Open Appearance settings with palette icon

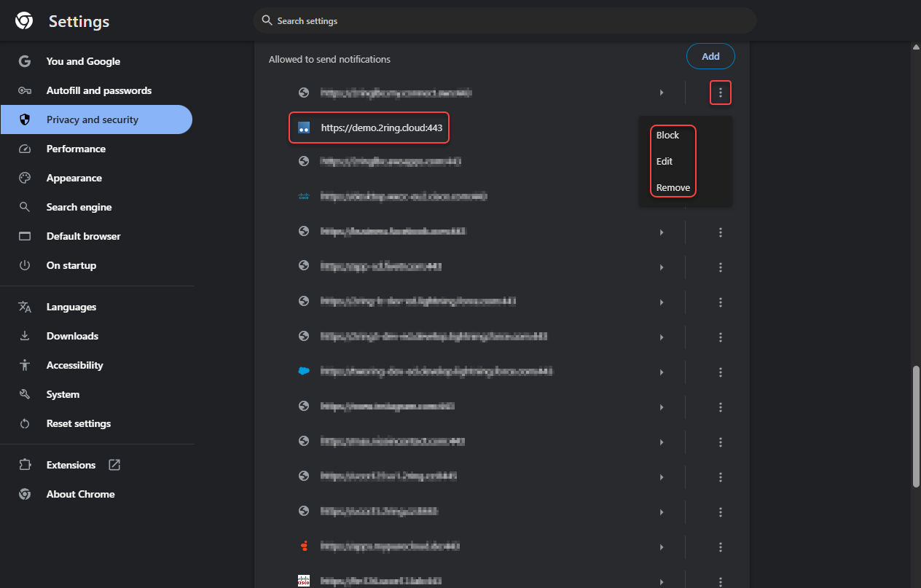(96, 178)
